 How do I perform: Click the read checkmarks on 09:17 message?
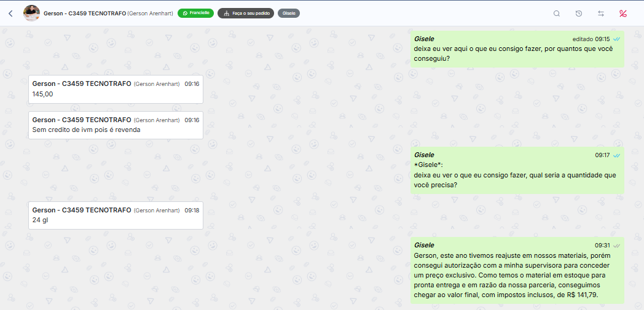616,155
